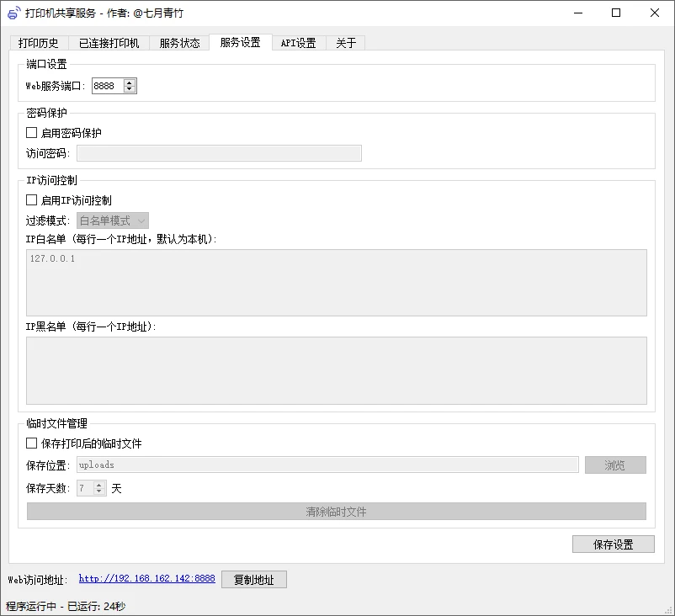Check 保存打印后的临时文件 option
The width and height of the screenshot is (675, 616).
tap(31, 443)
